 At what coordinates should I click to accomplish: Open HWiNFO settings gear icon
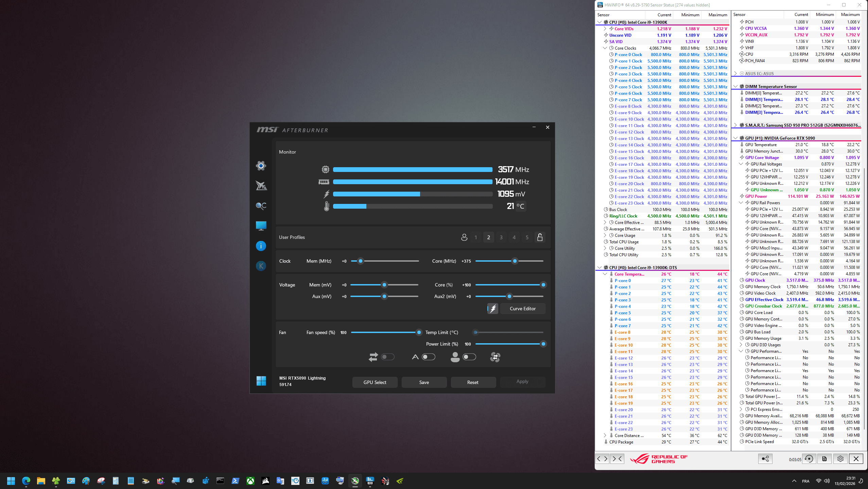pos(840,459)
